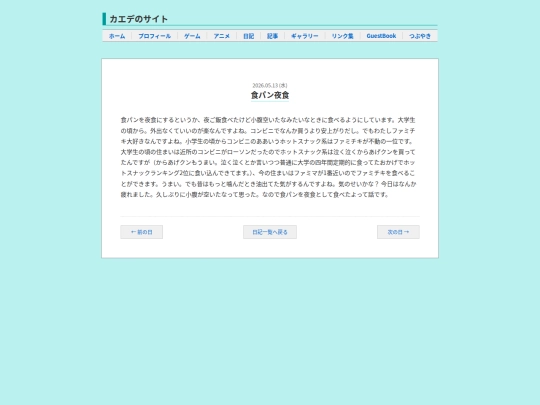Go to the プロフィール page
This screenshot has height=405, width=540.
155,36
